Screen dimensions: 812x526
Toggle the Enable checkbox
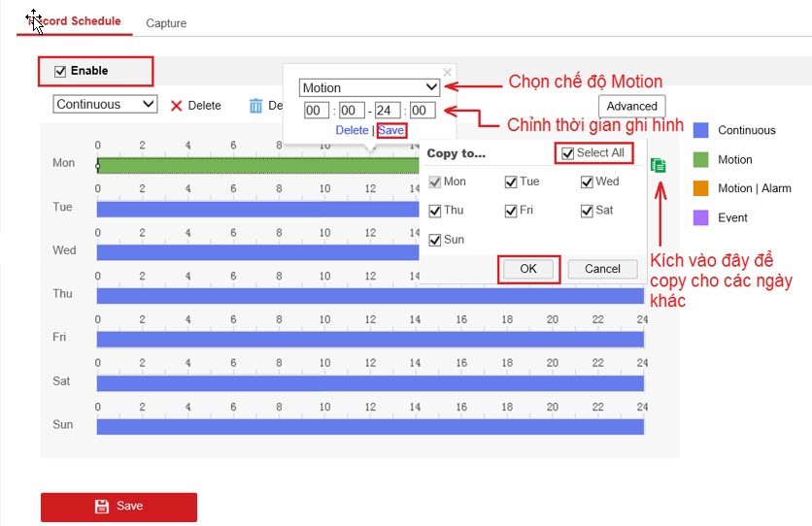click(x=60, y=71)
